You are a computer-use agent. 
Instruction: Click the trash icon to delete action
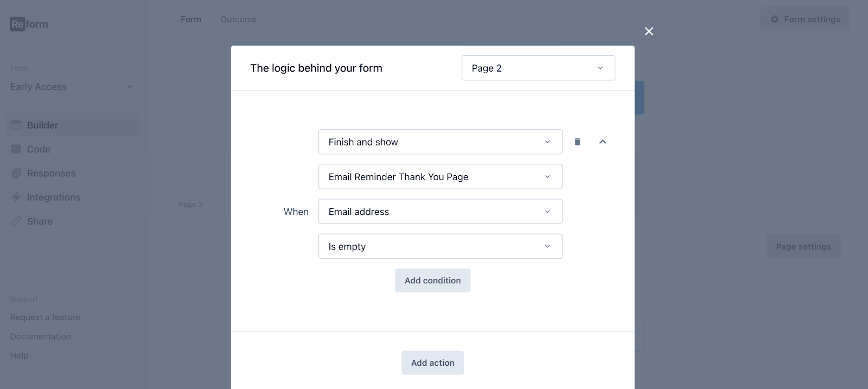pos(577,142)
